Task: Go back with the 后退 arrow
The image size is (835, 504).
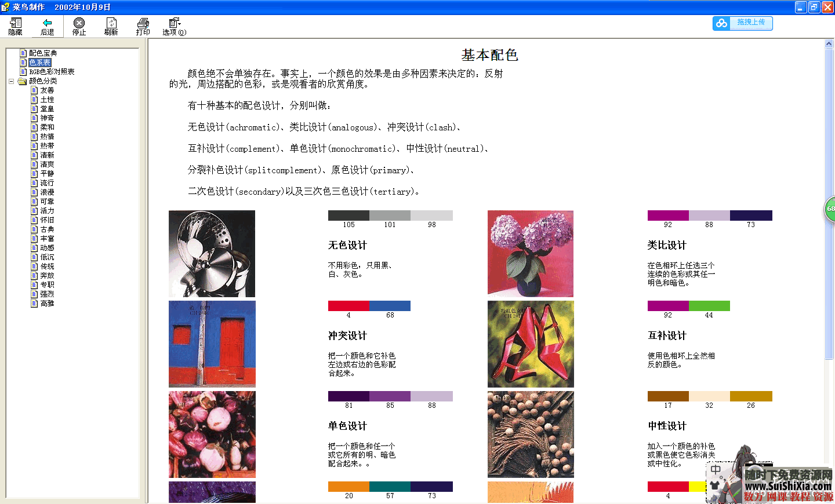Action: [x=47, y=26]
